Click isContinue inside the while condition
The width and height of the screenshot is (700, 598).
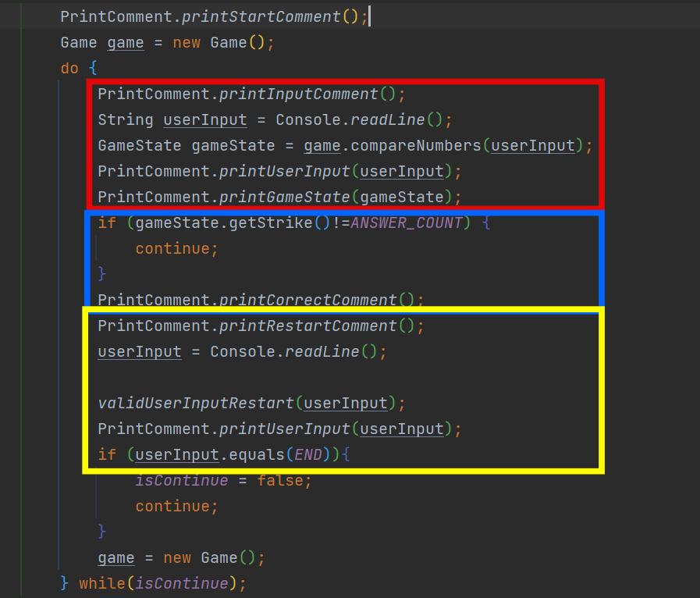pos(182,583)
